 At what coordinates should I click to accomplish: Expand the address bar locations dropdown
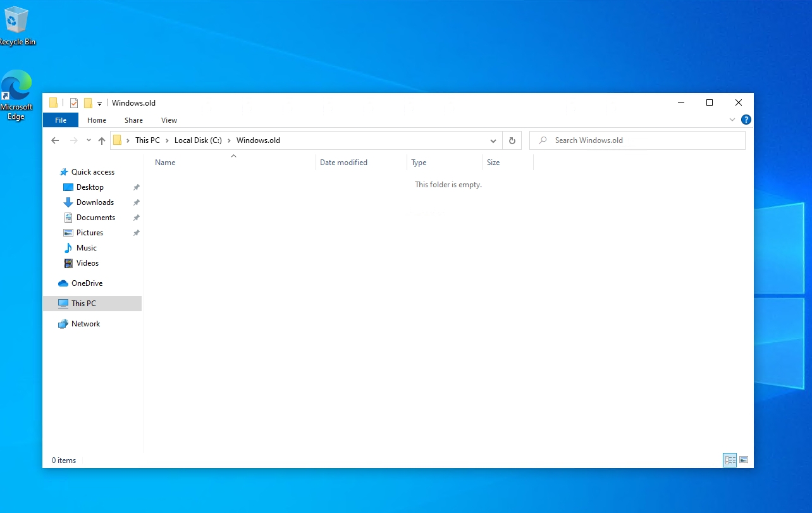(493, 140)
